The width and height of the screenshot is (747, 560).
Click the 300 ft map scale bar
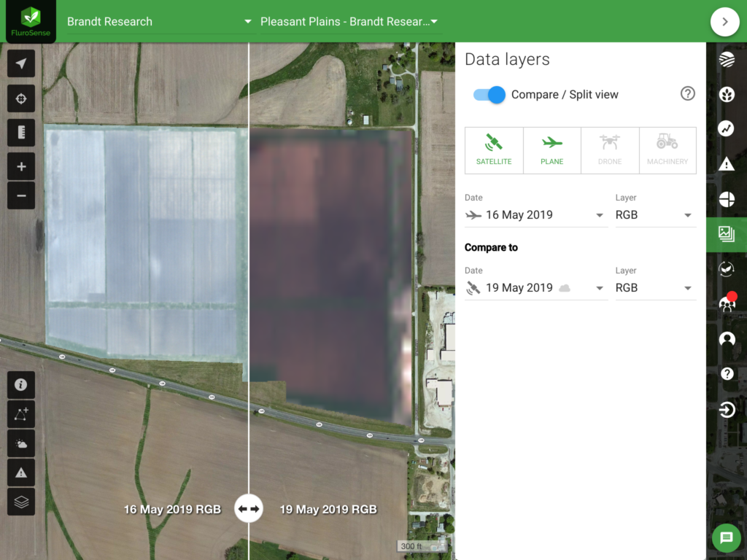[x=422, y=546]
